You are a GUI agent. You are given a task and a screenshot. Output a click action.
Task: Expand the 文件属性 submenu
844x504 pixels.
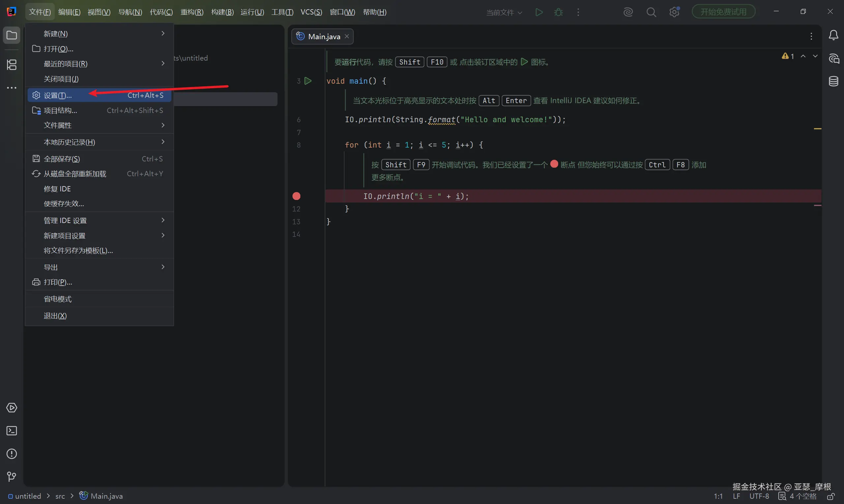pyautogui.click(x=99, y=125)
